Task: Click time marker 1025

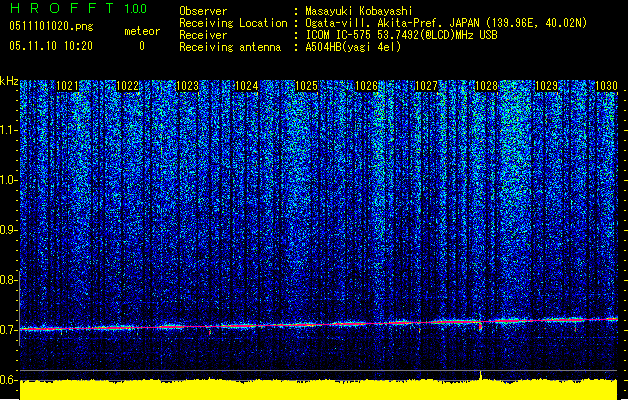Action: tap(306, 86)
